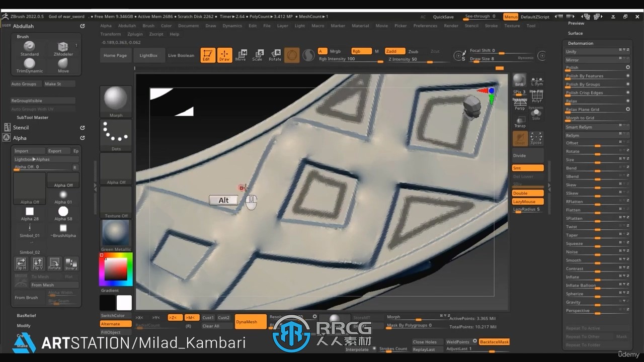Screen dimensions: 644x362
Task: Select Alpha 28 square thumbnail
Action: click(30, 213)
